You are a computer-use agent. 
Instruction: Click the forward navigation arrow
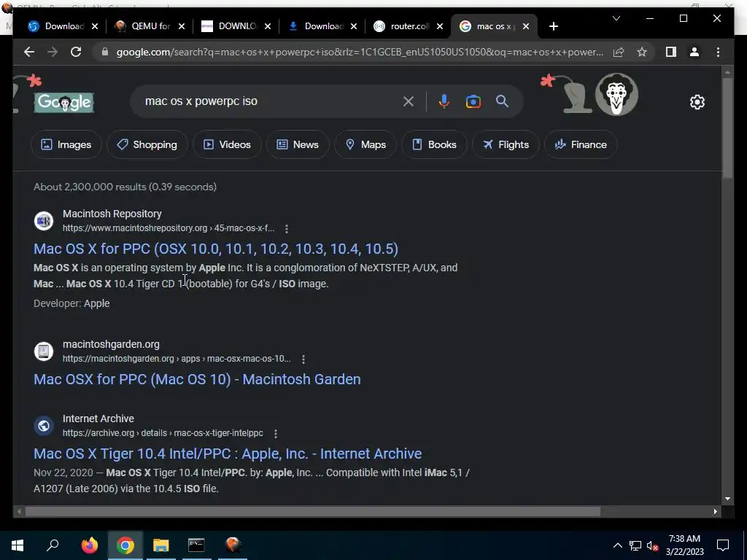point(53,52)
